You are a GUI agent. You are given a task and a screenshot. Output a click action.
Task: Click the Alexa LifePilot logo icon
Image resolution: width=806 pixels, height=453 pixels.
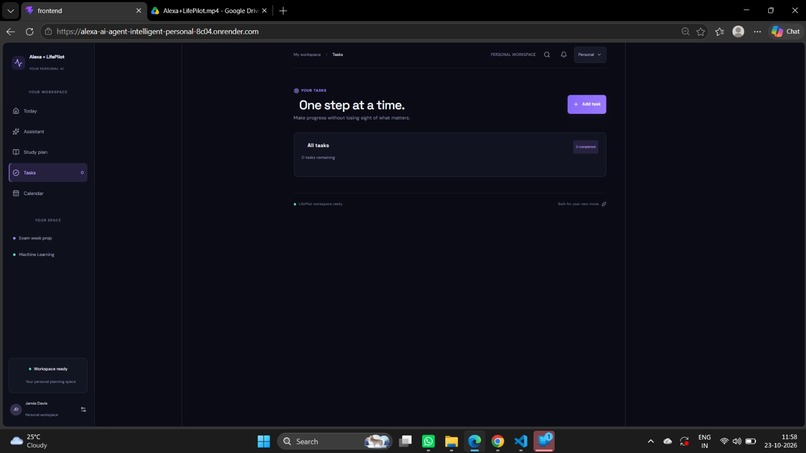[x=19, y=63]
